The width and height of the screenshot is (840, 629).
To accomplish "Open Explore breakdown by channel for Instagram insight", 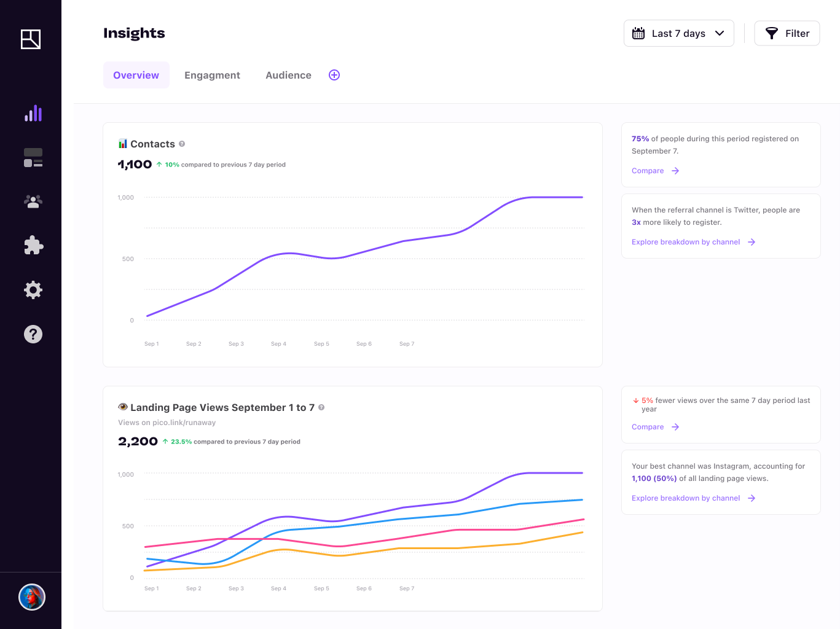I will pos(686,498).
